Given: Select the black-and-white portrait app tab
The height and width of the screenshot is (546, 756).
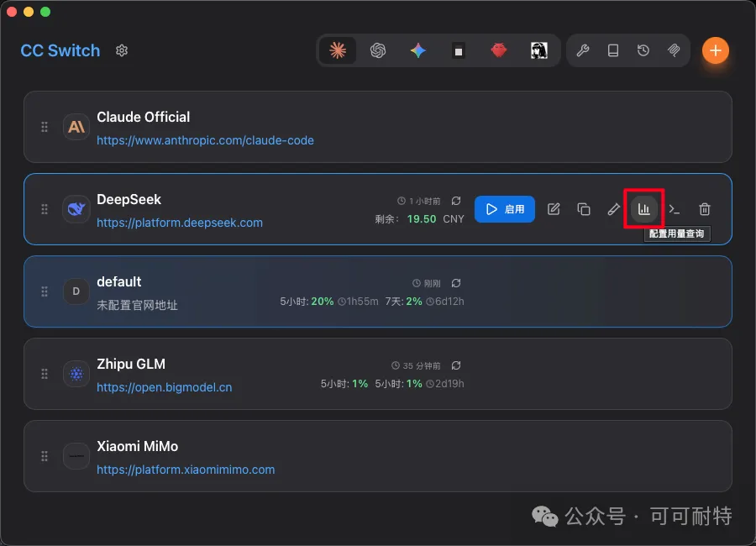Looking at the screenshot, I should [x=539, y=50].
